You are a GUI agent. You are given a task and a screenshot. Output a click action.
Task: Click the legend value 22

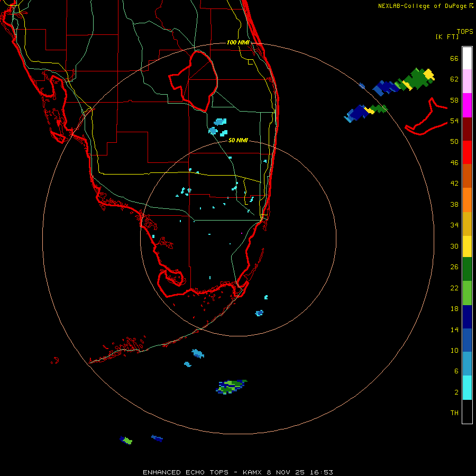454,288
